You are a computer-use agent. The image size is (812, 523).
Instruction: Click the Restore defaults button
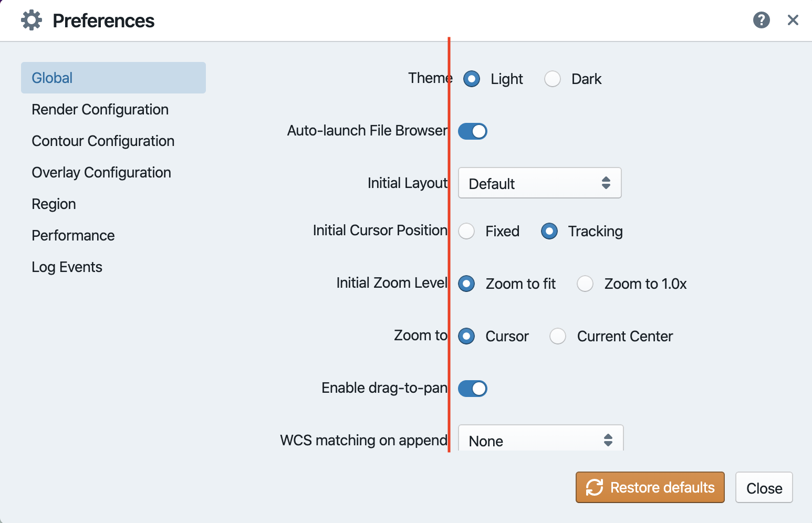click(650, 487)
